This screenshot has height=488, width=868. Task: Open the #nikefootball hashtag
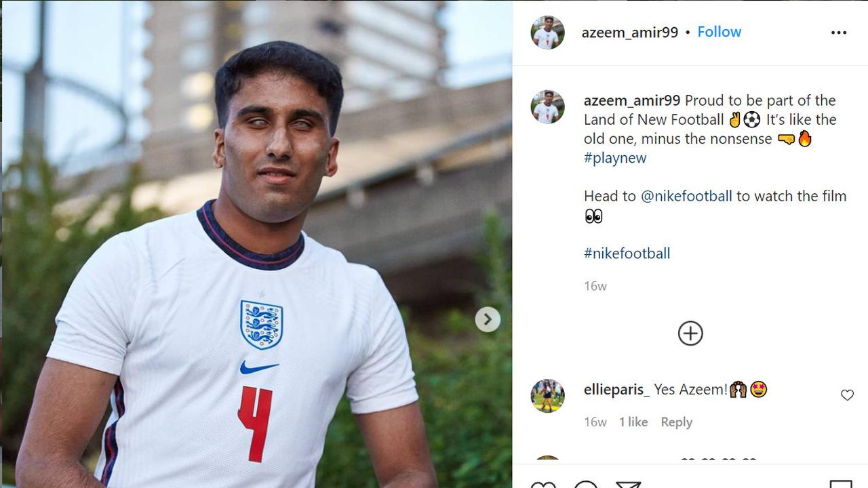627,253
